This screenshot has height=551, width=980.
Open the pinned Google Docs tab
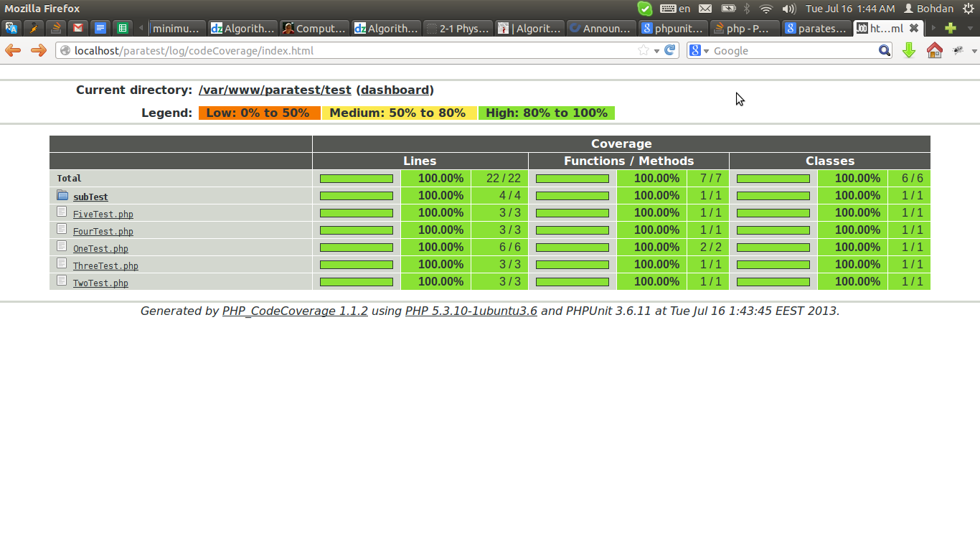(x=100, y=28)
